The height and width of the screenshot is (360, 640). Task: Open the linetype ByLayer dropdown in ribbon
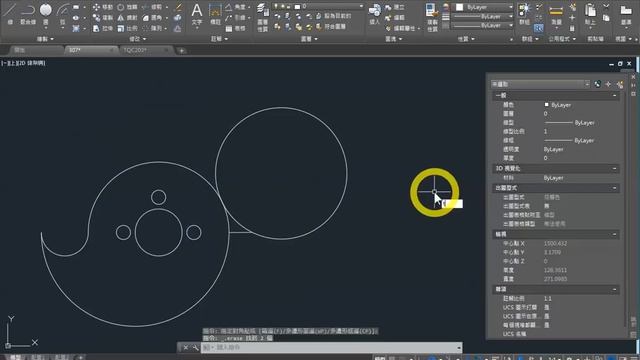pos(484,25)
